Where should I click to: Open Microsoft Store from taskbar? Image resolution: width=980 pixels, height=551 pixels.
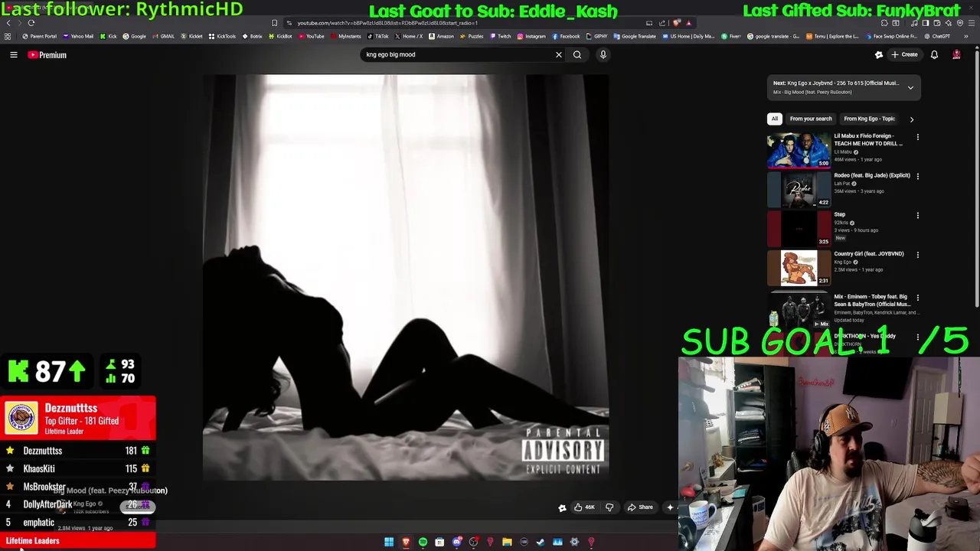439,543
